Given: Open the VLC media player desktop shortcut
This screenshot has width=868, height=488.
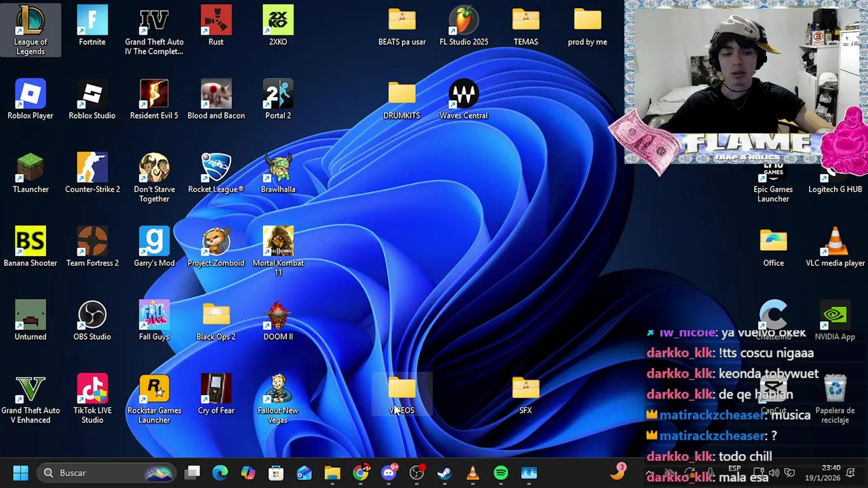Looking at the screenshot, I should (835, 247).
